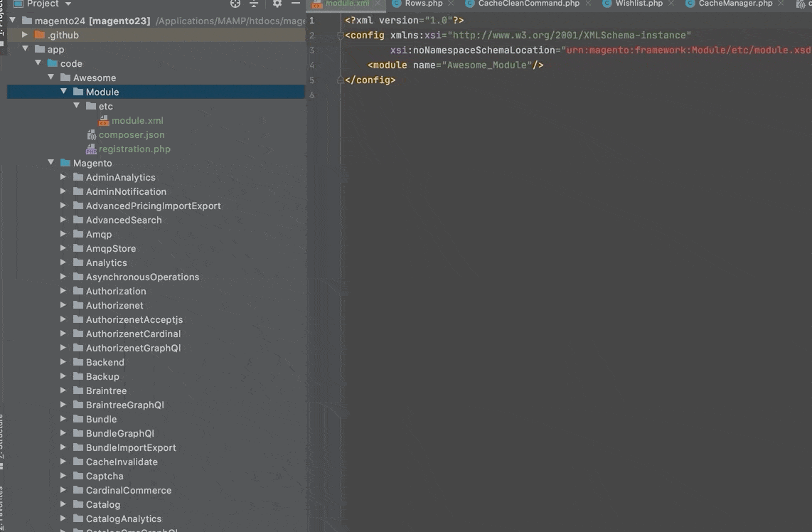Viewport: 812px width, 532px height.
Task: Click the composer.json file icon
Action: click(91, 135)
